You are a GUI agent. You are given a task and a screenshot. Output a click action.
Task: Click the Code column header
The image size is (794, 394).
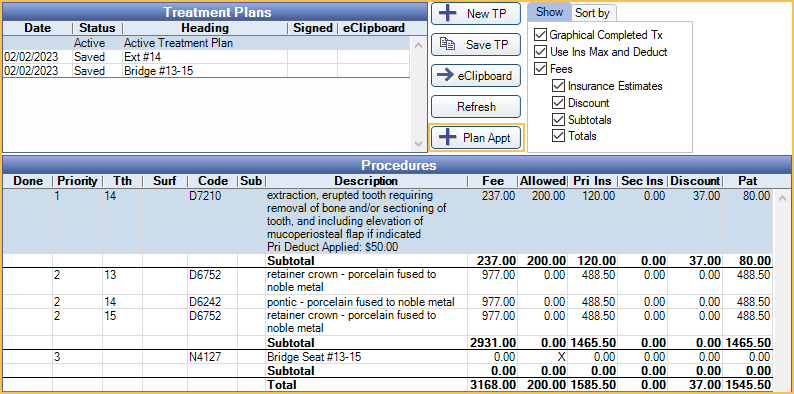(213, 181)
